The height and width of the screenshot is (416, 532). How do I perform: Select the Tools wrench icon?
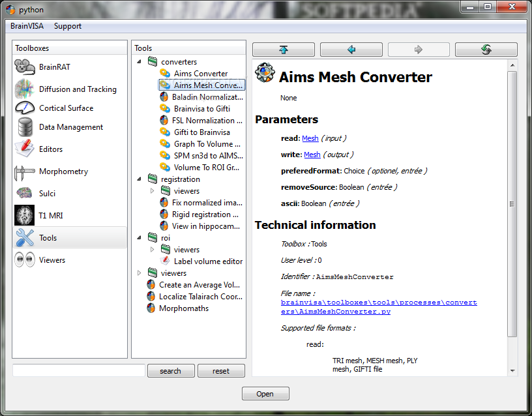pyautogui.click(x=25, y=237)
